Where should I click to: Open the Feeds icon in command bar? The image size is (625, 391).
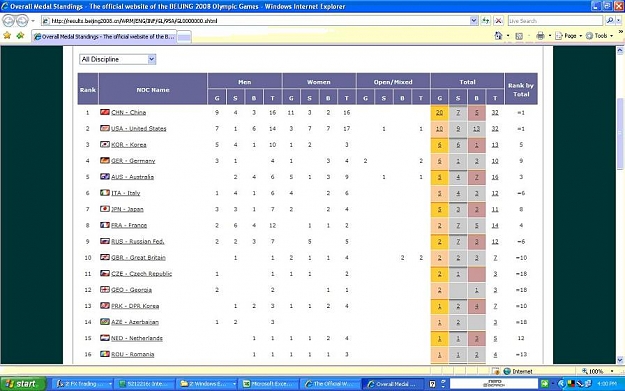(519, 36)
